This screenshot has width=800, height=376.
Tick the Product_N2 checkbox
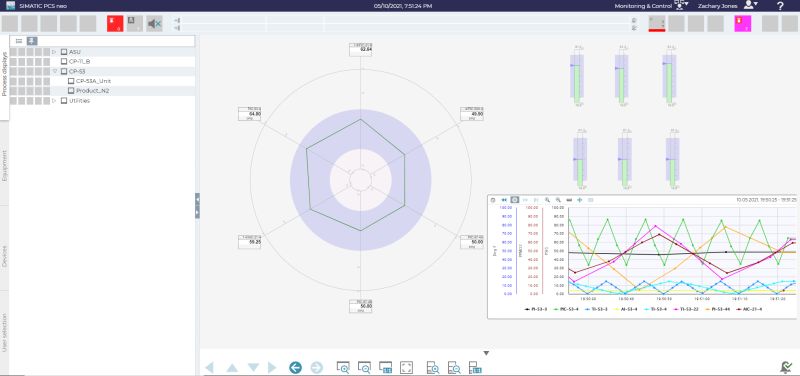click(x=71, y=91)
